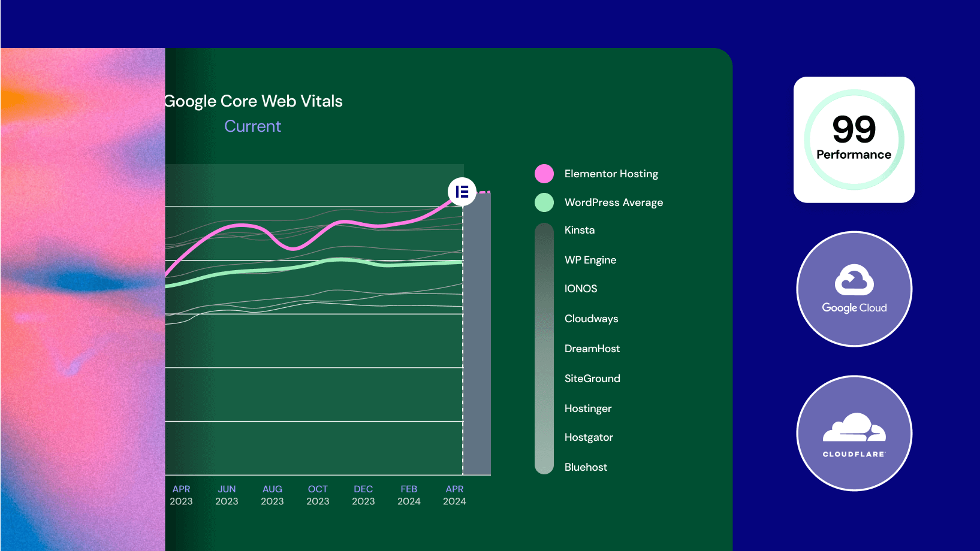Click the gray projected bar right of chart
The image size is (980, 551).
(x=477, y=335)
